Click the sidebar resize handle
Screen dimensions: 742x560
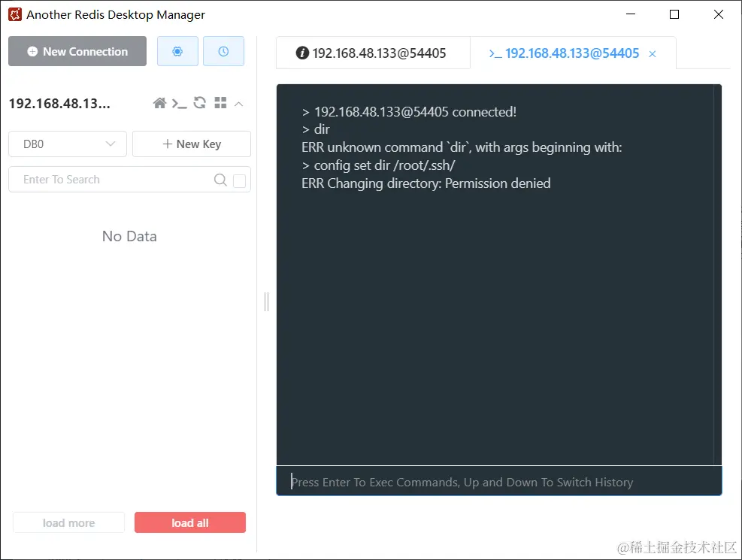(266, 301)
